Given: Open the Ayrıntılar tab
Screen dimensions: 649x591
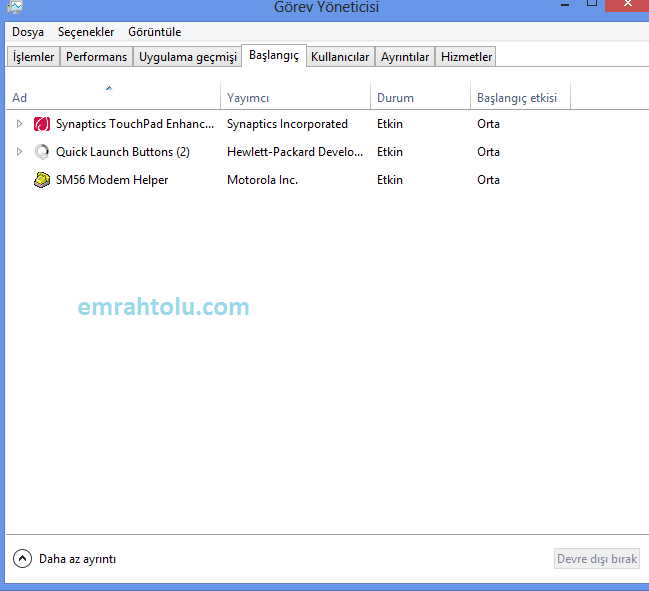Looking at the screenshot, I should [x=405, y=57].
